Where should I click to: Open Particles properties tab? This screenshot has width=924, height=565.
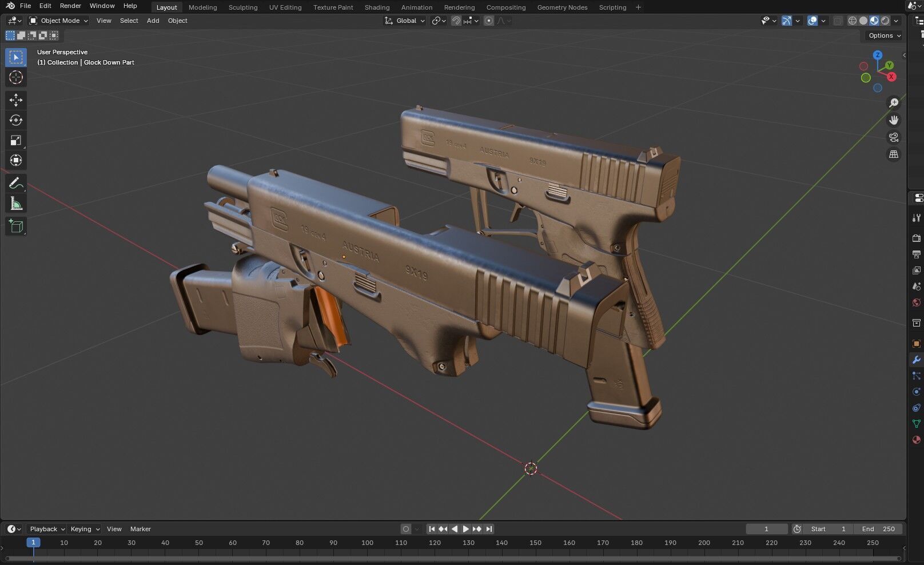click(916, 376)
